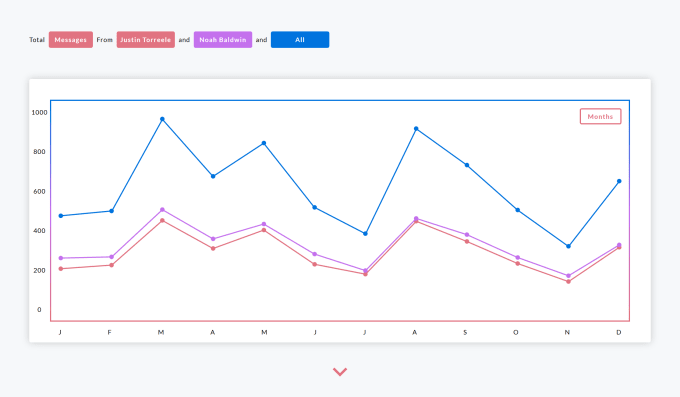The image size is (680, 397).
Task: Click the purple January data point
Action: coord(61,258)
